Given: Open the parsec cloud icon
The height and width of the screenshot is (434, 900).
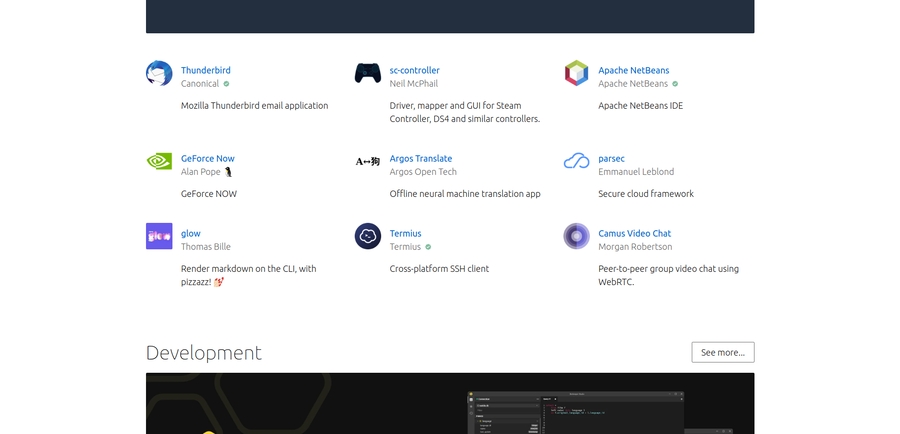Looking at the screenshot, I should pyautogui.click(x=576, y=161).
